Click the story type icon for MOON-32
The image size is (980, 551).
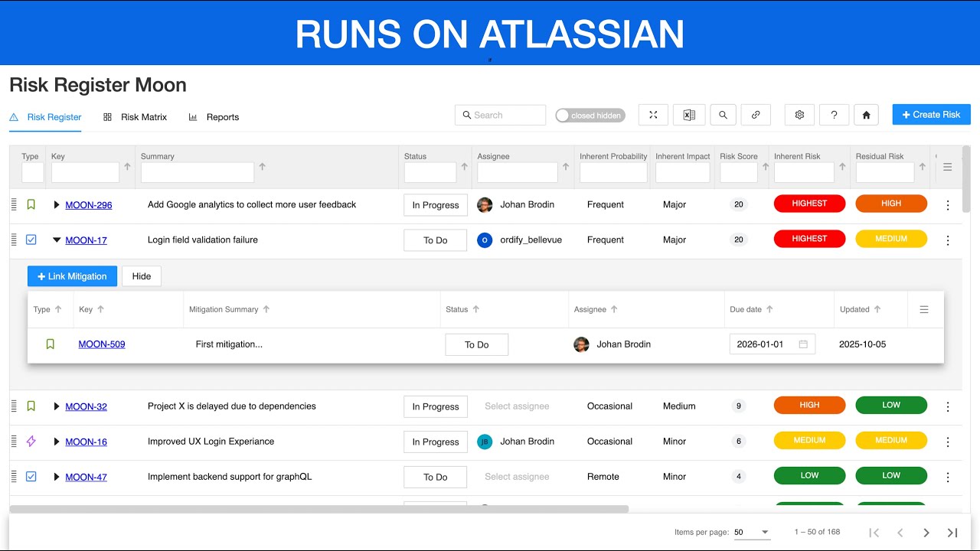coord(31,406)
